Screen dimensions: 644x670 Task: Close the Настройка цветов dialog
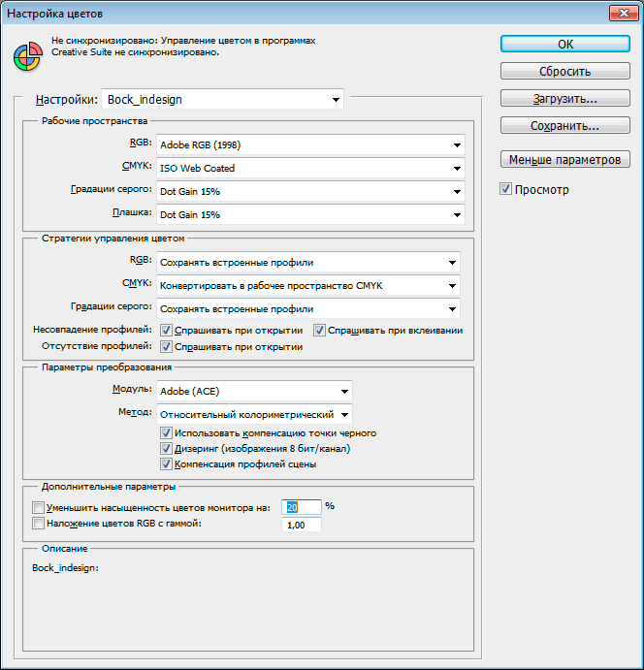pyautogui.click(x=624, y=13)
